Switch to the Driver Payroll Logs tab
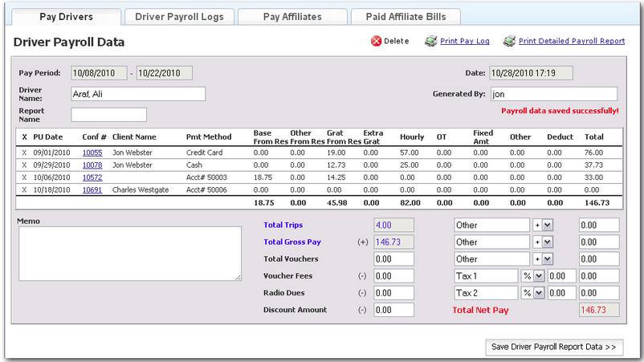644x362 pixels. click(x=179, y=17)
